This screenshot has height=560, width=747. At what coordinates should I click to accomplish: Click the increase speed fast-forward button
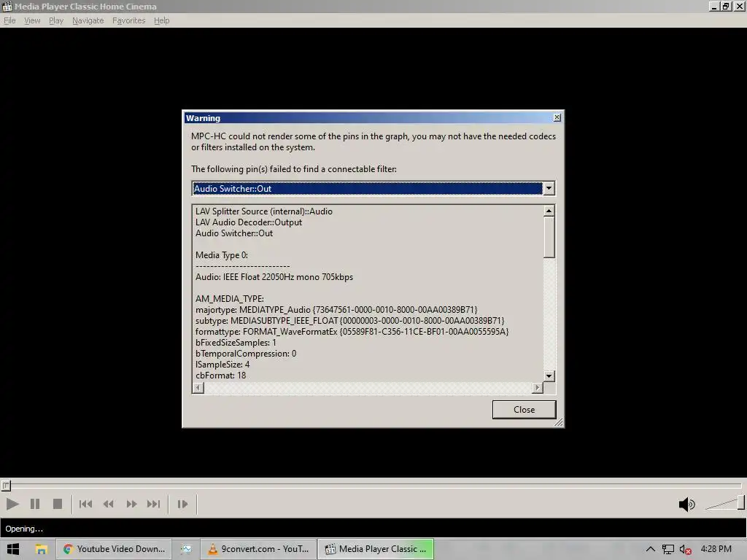click(x=131, y=504)
